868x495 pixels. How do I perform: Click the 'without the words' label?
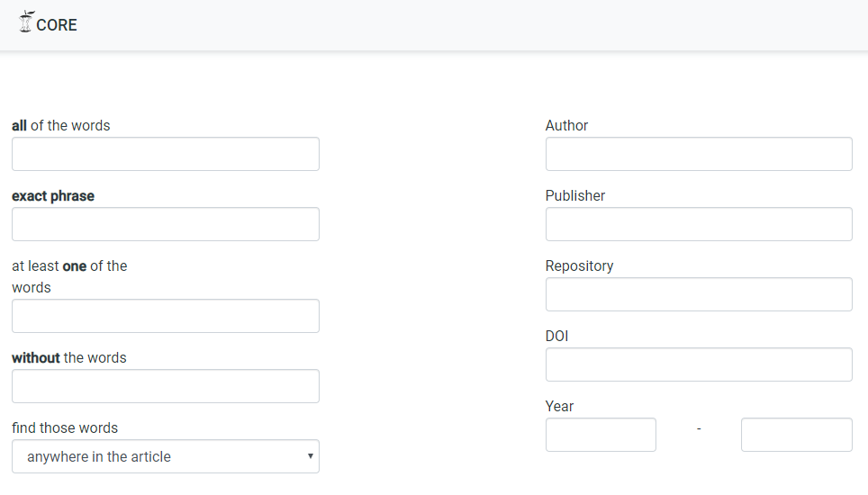[69, 358]
